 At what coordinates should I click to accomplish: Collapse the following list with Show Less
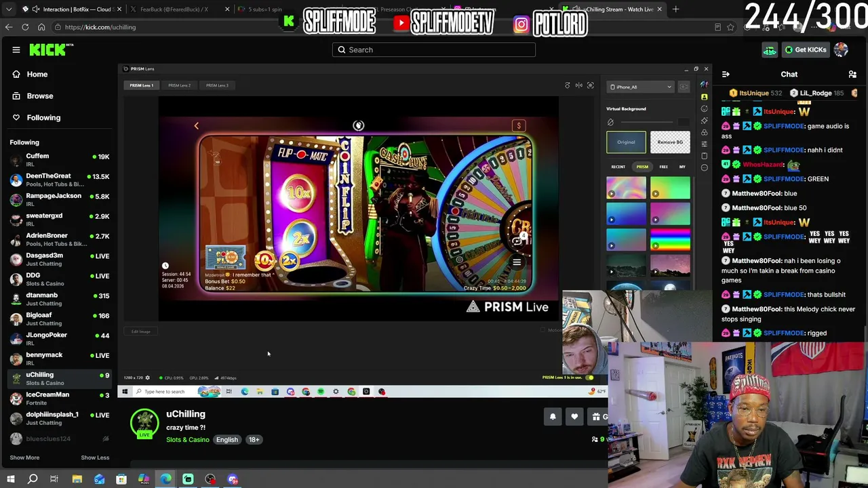point(95,457)
